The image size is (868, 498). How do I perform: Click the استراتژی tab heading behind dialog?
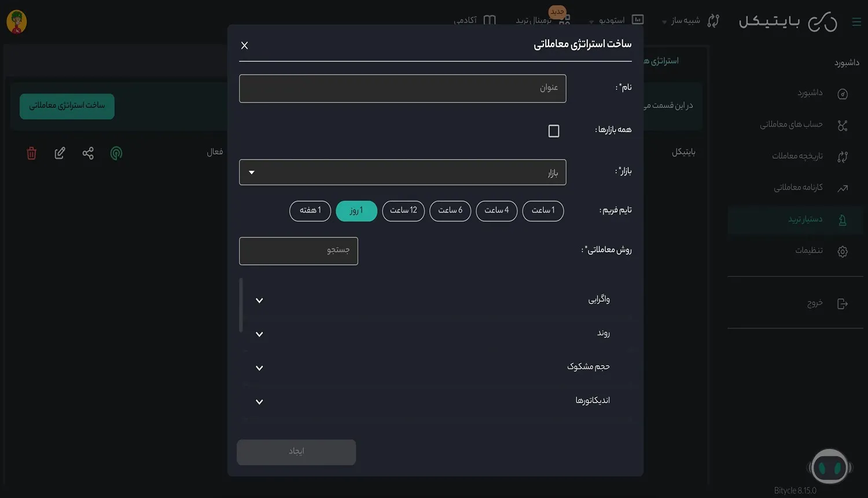tap(661, 61)
